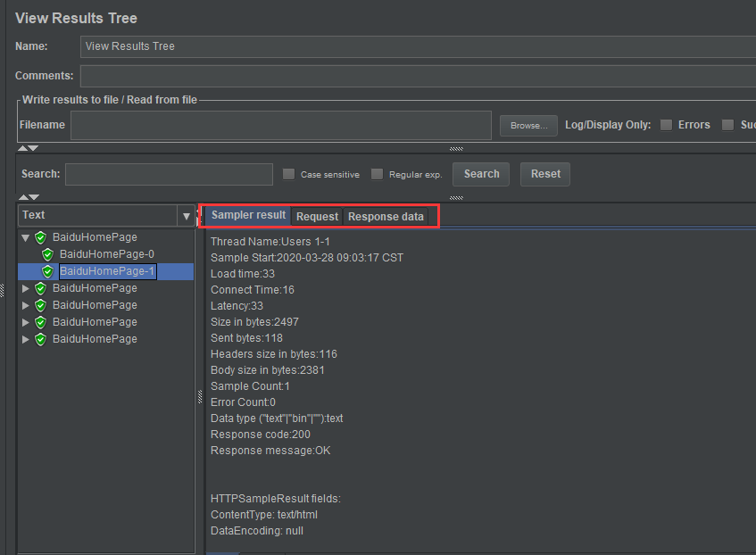Viewport: 756px width, 555px height.
Task: Click the green success shield of the expanded BaiduHomePage
Action: pos(40,237)
